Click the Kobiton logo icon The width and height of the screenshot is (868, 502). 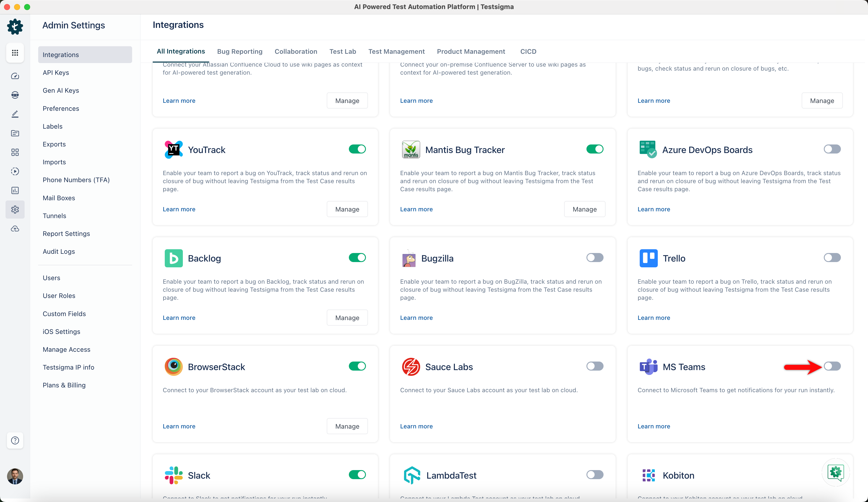tap(648, 475)
